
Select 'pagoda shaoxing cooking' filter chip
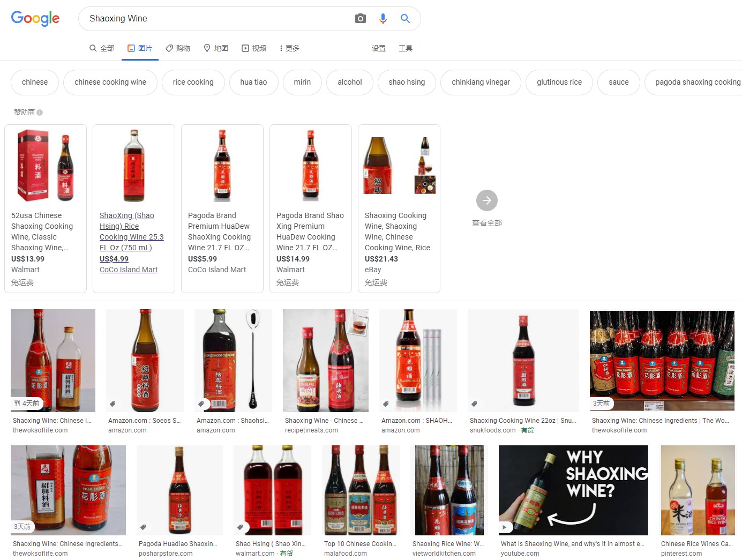coord(693,82)
